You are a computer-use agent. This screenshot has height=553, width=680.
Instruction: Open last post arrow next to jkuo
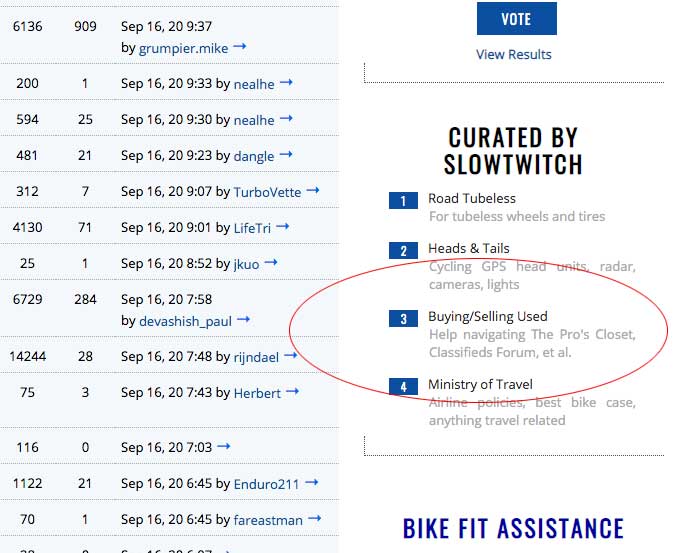pyautogui.click(x=271, y=262)
